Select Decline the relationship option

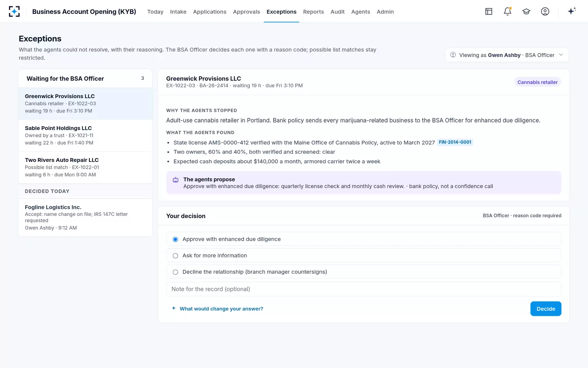tap(363, 272)
